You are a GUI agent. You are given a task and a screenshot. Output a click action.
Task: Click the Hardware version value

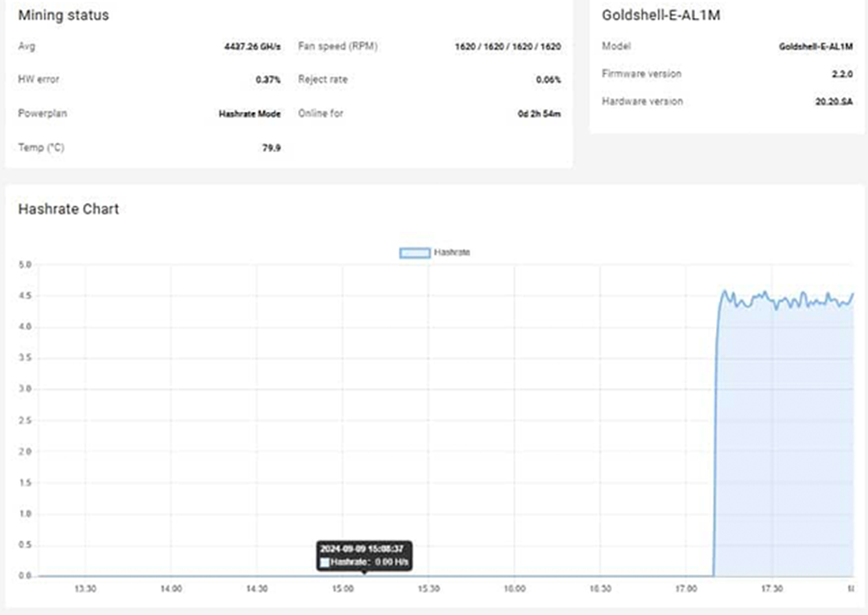pyautogui.click(x=834, y=102)
